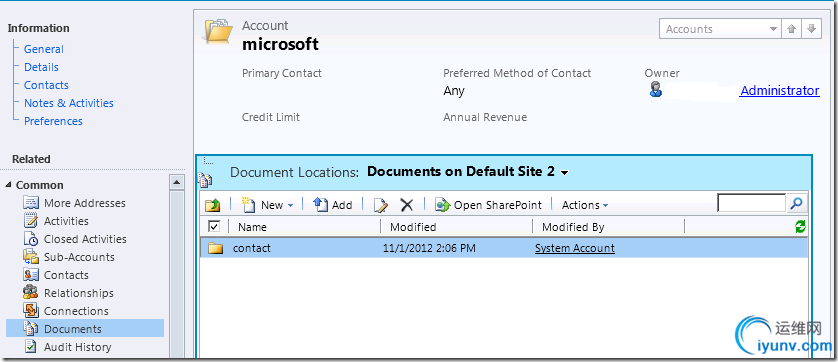Go to previous record up arrow
The height and width of the screenshot is (362, 838).
792,29
